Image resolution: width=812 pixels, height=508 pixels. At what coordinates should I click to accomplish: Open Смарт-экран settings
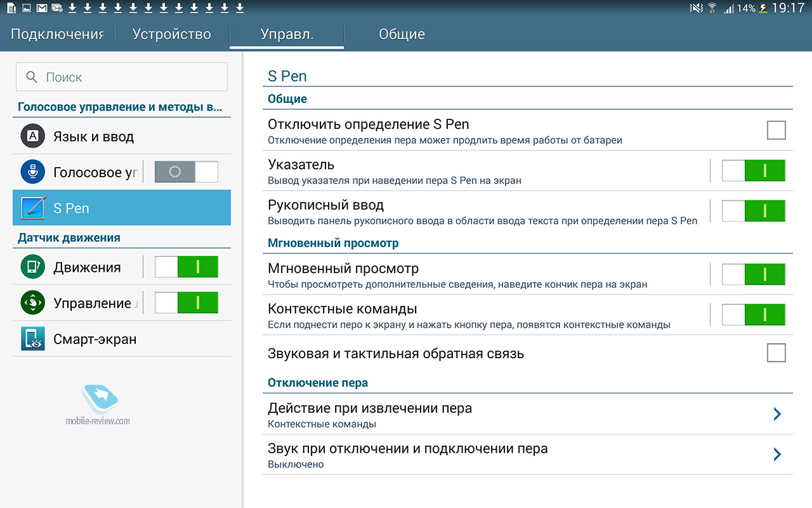(122, 338)
